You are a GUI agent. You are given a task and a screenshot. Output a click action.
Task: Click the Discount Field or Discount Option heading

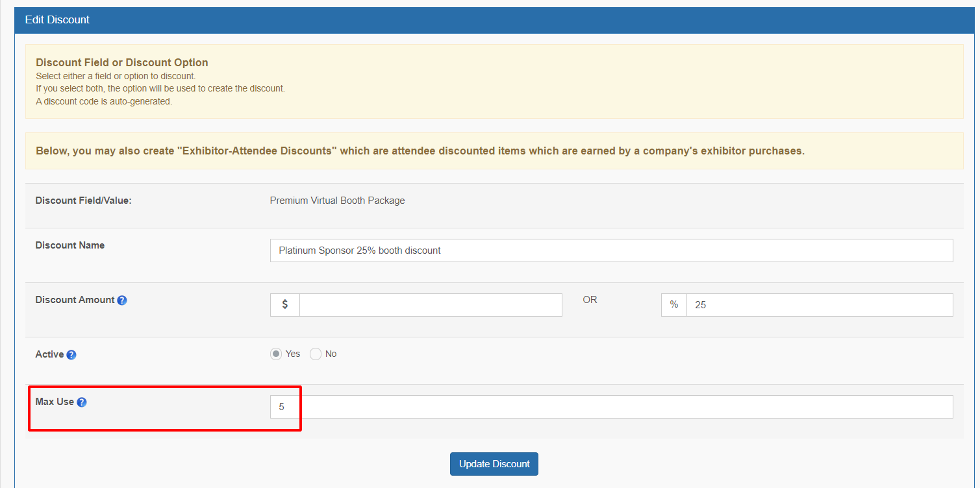(x=122, y=63)
